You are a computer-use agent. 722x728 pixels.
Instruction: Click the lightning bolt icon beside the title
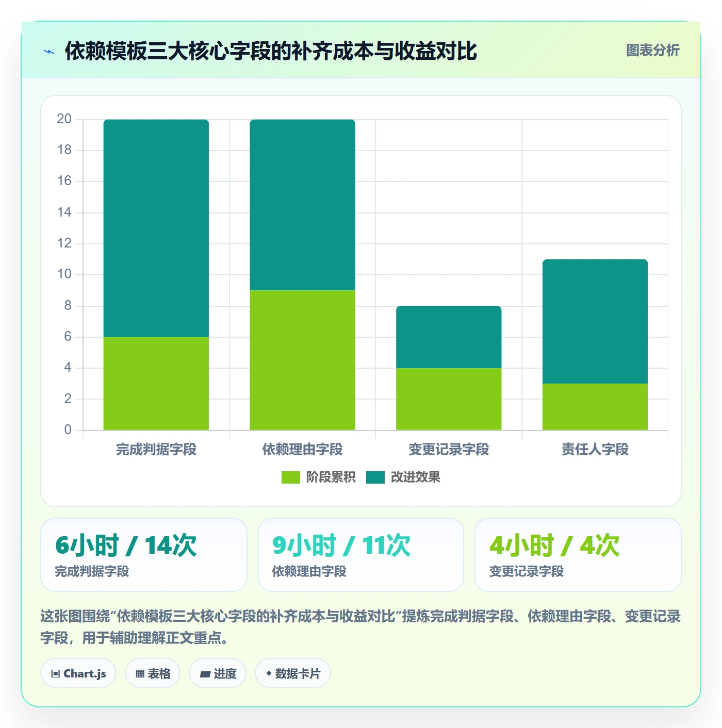[x=49, y=52]
